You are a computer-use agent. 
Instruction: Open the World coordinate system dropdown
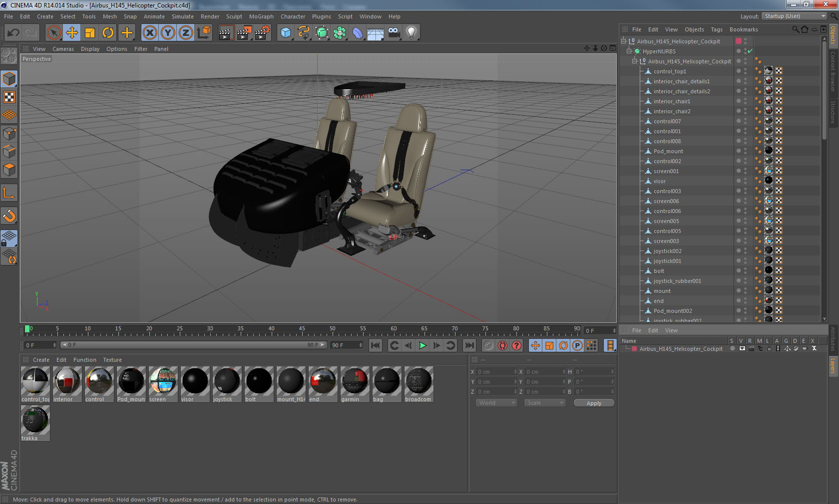tap(496, 403)
